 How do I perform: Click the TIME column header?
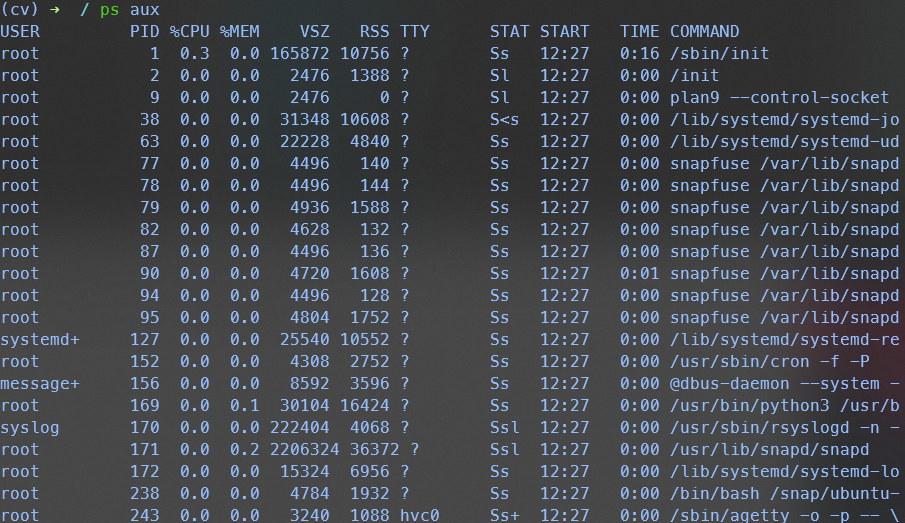tap(640, 31)
